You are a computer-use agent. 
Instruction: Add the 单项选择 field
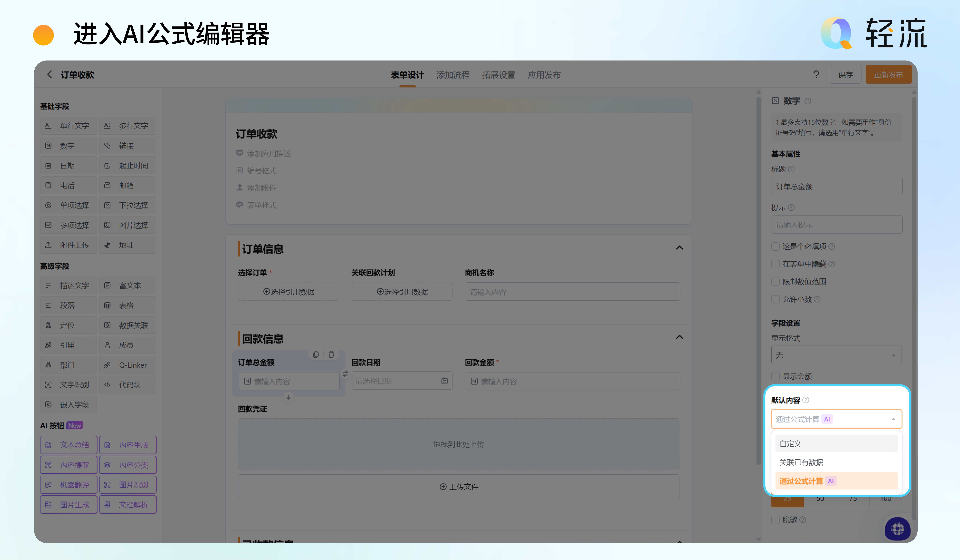pyautogui.click(x=69, y=205)
